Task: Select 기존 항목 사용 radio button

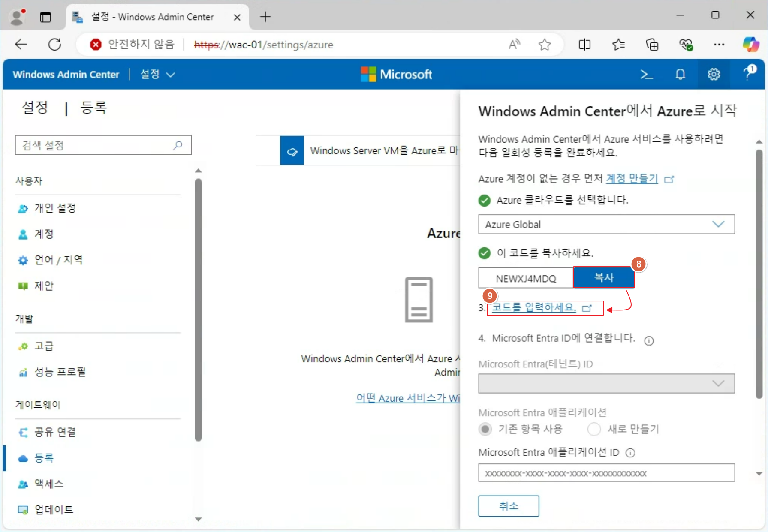Action: tap(485, 429)
